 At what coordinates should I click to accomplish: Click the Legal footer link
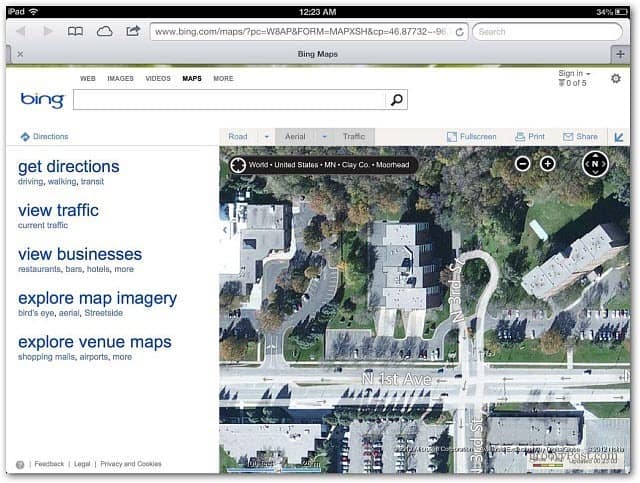[82, 464]
